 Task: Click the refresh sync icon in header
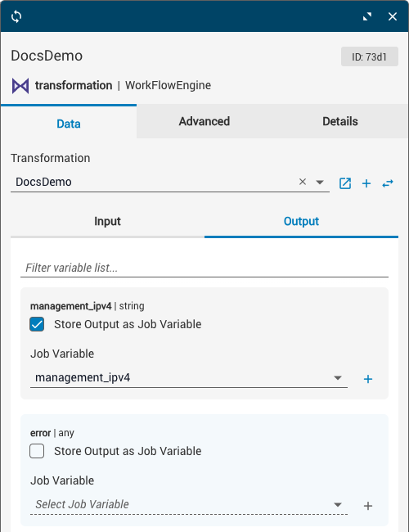(16, 16)
